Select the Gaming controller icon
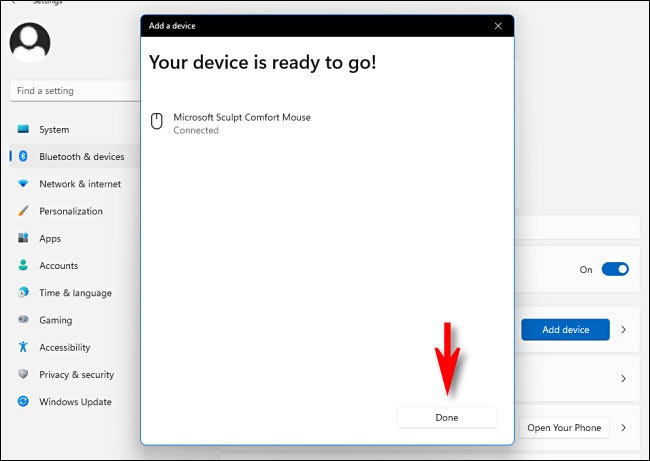The image size is (650, 461). [x=22, y=320]
